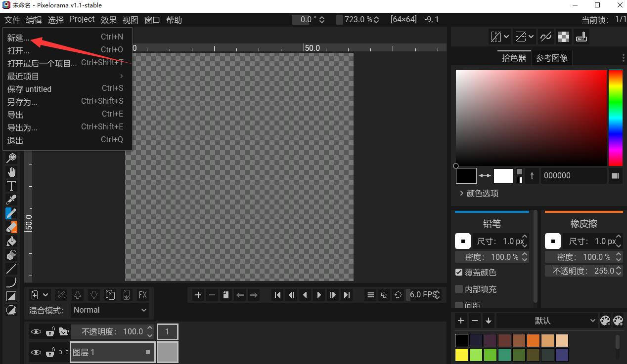Click the orange palette color swatch
The width and height of the screenshot is (627, 364).
click(x=533, y=340)
